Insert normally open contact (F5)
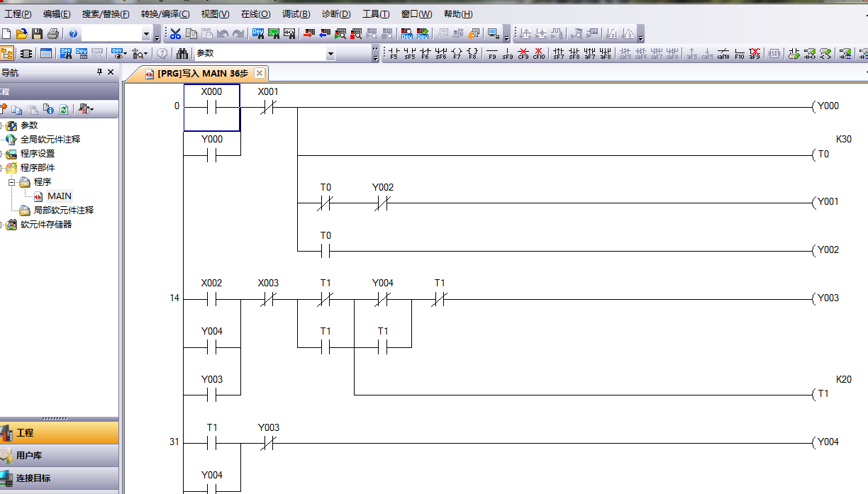The width and height of the screenshot is (868, 494). click(x=394, y=53)
